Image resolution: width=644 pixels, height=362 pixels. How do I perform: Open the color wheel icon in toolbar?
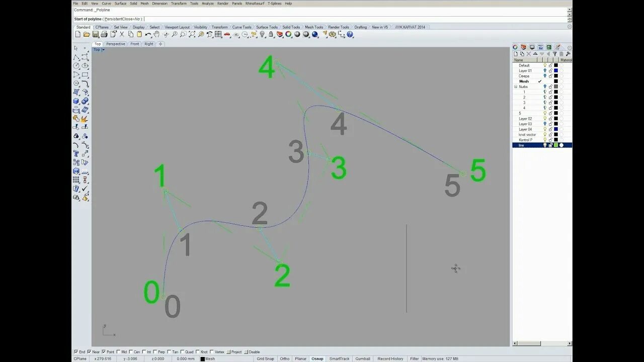288,34
